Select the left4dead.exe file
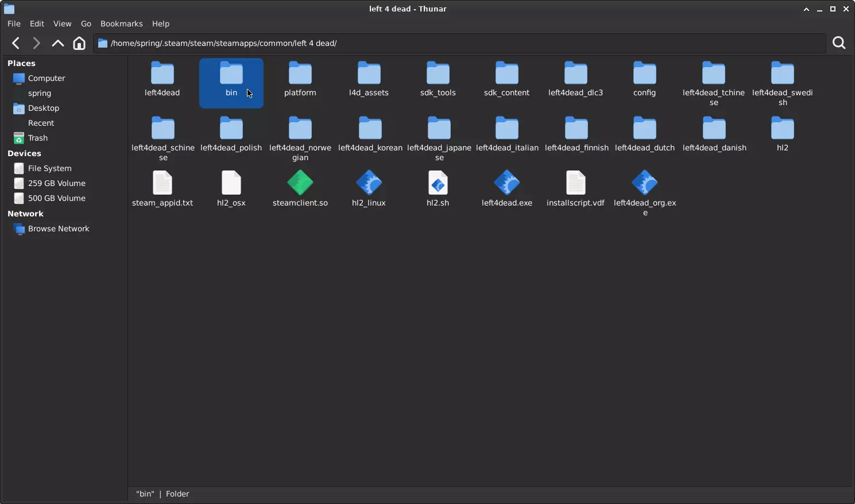855x504 pixels. coord(507,189)
